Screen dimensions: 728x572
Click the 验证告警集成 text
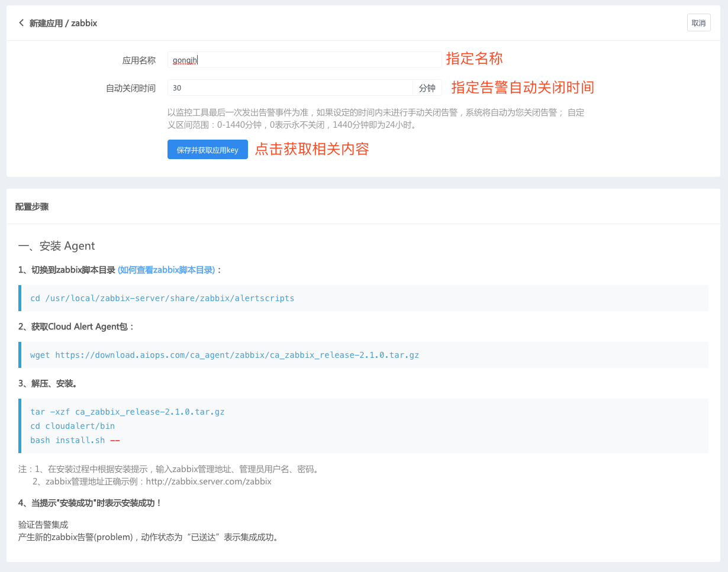pyautogui.click(x=43, y=525)
